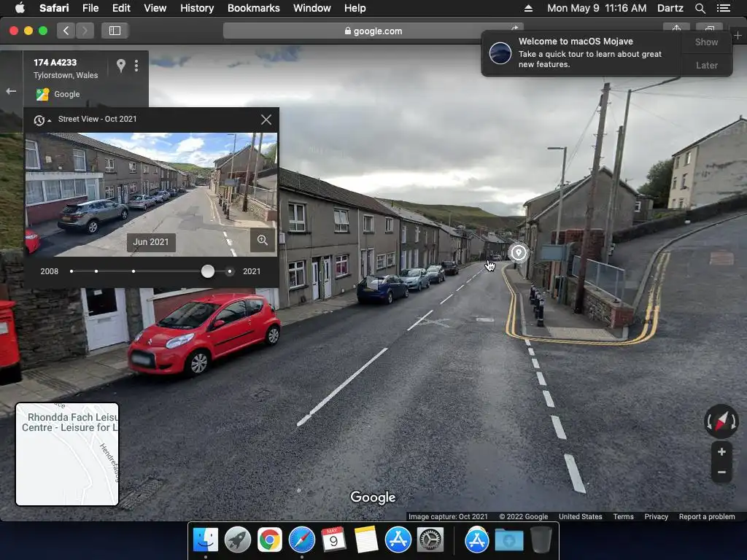747x560 pixels.
Task: Click Show on macOS Mojave notification
Action: [x=706, y=42]
